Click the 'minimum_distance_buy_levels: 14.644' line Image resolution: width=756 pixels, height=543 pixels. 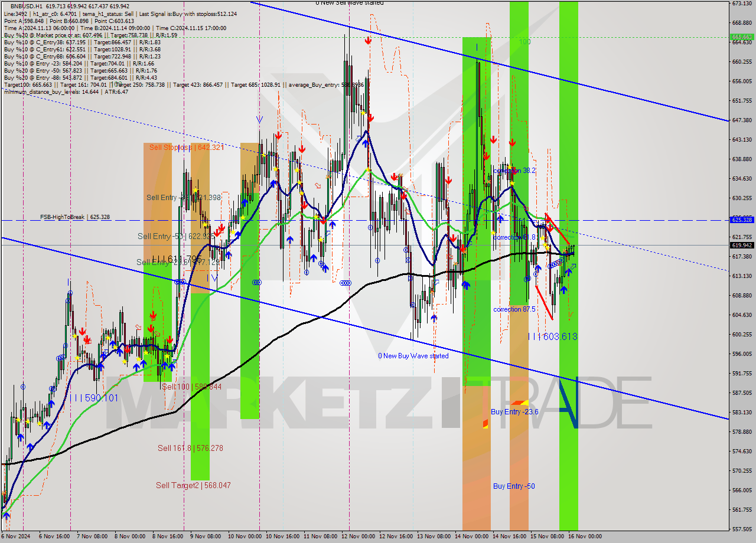(x=66, y=91)
